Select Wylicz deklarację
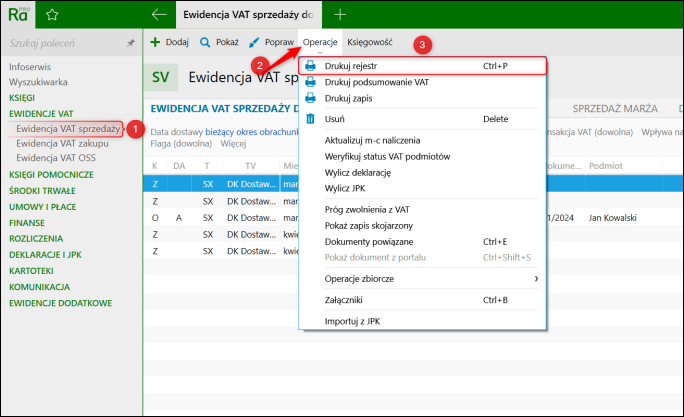684x417 pixels. click(422, 172)
